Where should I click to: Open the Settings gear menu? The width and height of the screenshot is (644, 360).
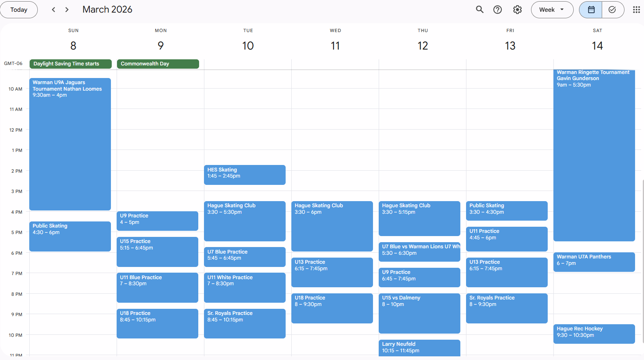click(x=517, y=10)
